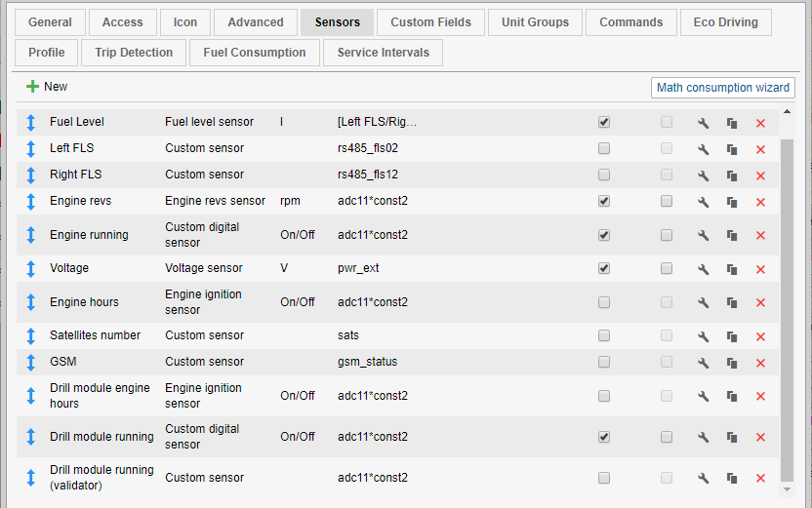This screenshot has width=812, height=508.
Task: Uncheck the Fuel Level visibility checkbox
Action: tap(604, 122)
